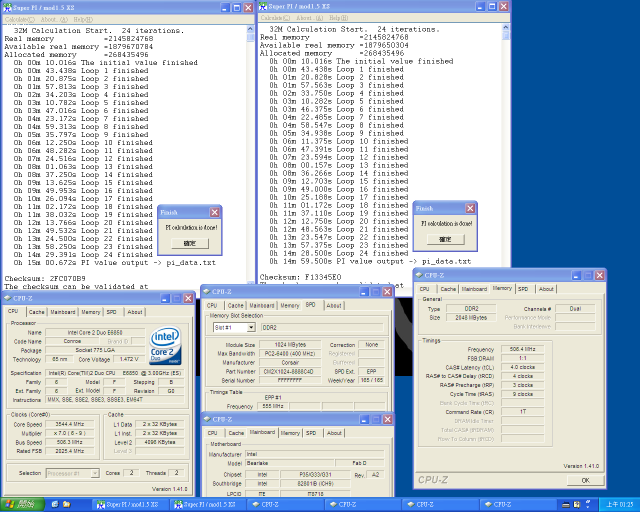Click the Manufacturer Corsair field in SPD window
Image resolution: width=640 pixels, height=512 pixels.
point(288,363)
